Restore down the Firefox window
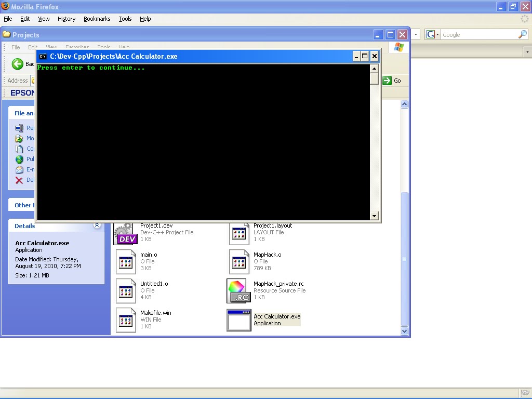Viewport: 532px width, 399px height. [513, 6]
